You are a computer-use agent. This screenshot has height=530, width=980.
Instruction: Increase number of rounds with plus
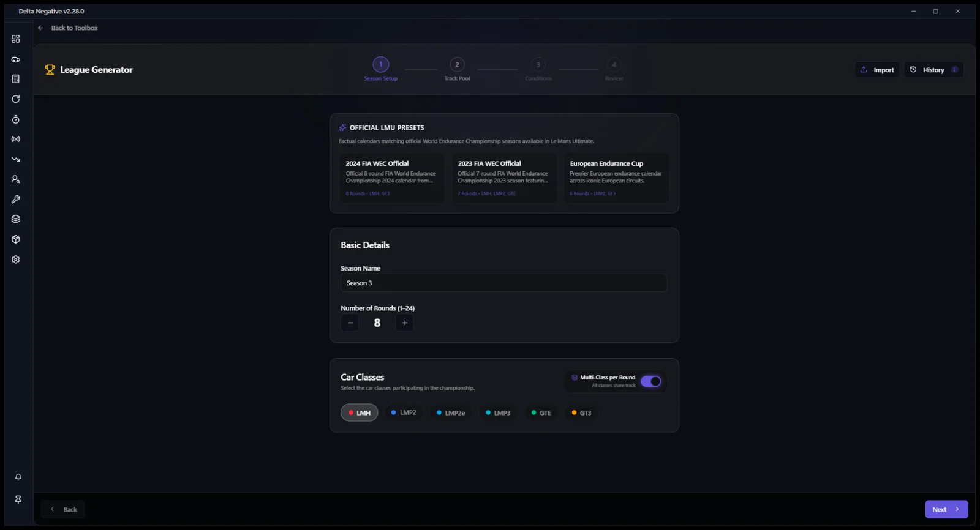coord(404,323)
